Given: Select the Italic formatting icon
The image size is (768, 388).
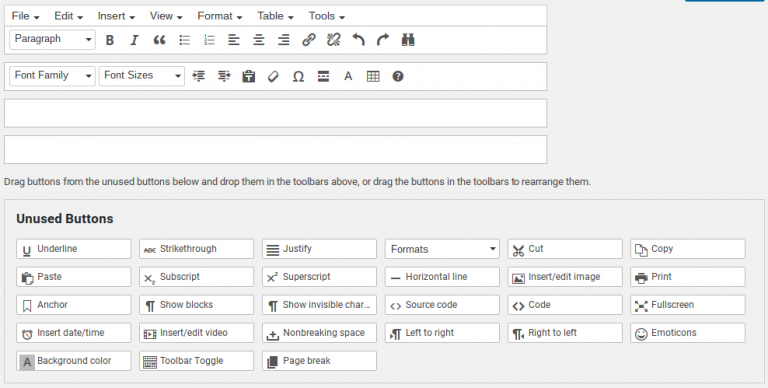Looking at the screenshot, I should [x=134, y=40].
